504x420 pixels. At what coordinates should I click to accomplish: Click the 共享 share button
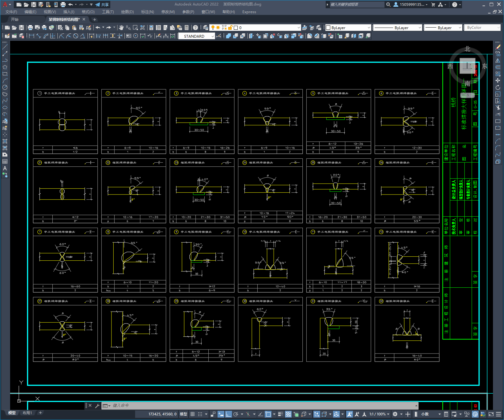click(102, 5)
